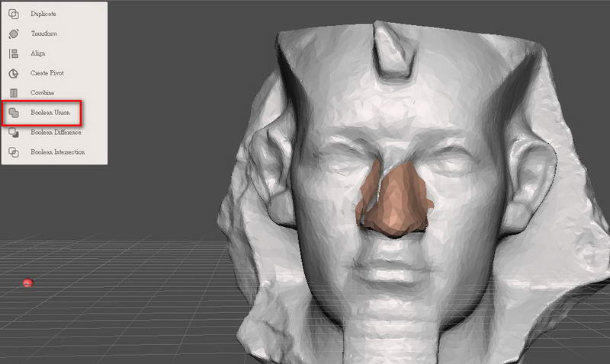Click the Boolean Intersection icon
This screenshot has height=364, width=610.
click(x=14, y=152)
